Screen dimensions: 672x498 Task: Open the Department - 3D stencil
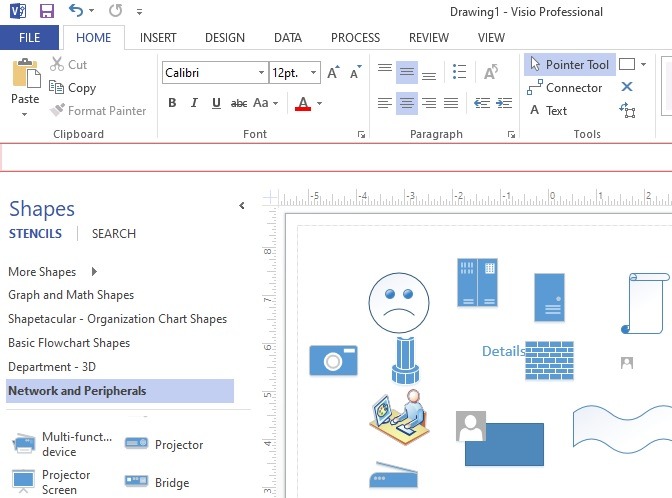52,367
